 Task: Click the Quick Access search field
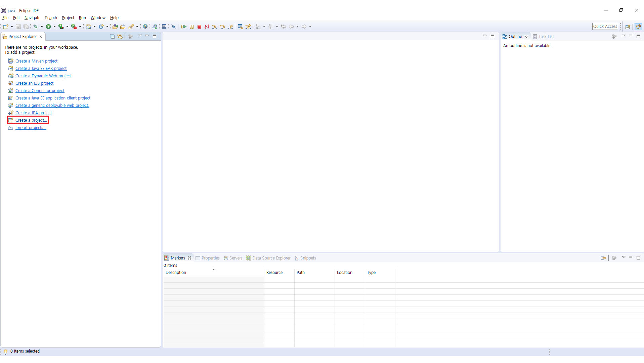(x=605, y=27)
